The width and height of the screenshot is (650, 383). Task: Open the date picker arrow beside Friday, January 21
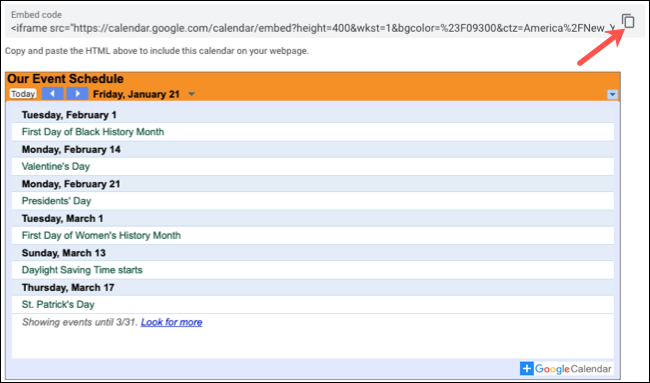[x=192, y=94]
